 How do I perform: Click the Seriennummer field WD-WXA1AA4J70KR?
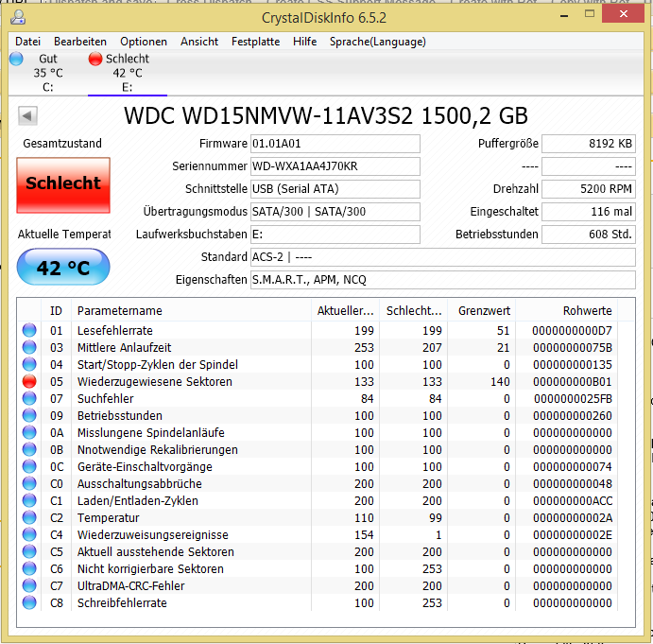click(x=335, y=166)
